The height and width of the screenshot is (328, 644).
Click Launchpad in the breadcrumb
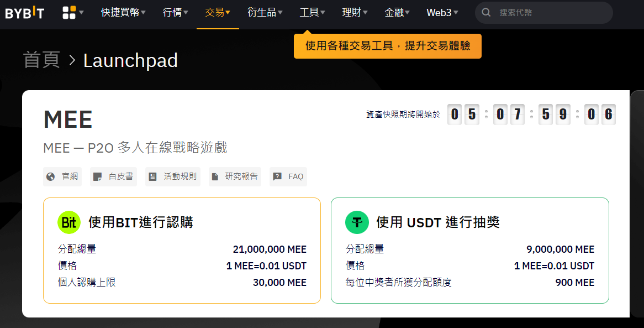130,60
